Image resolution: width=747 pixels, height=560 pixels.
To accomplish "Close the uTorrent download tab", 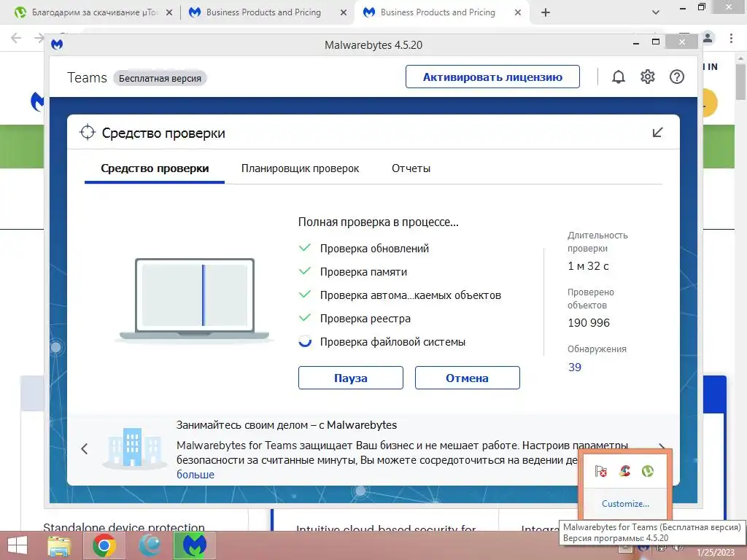I will pos(169,13).
